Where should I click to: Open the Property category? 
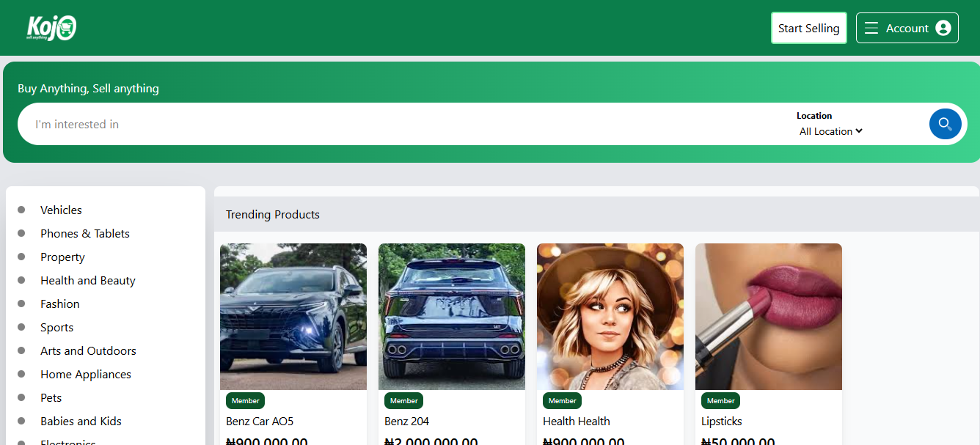[x=62, y=257]
